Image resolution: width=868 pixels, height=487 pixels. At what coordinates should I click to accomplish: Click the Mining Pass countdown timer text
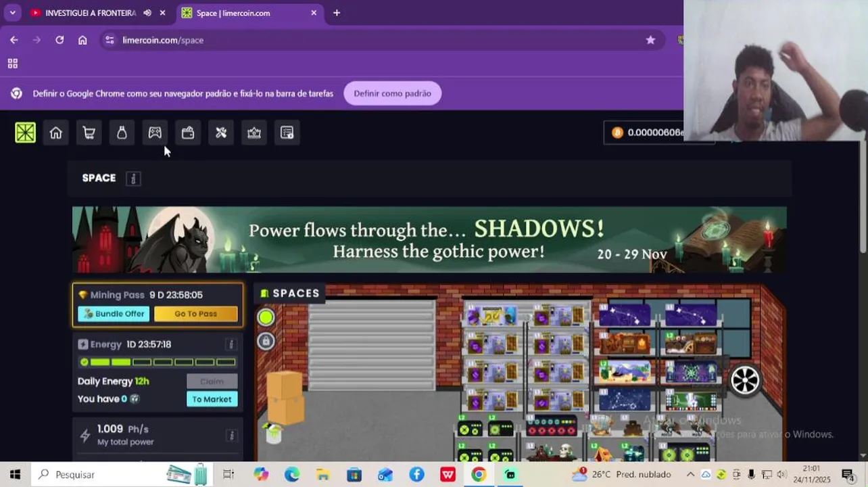(176, 295)
